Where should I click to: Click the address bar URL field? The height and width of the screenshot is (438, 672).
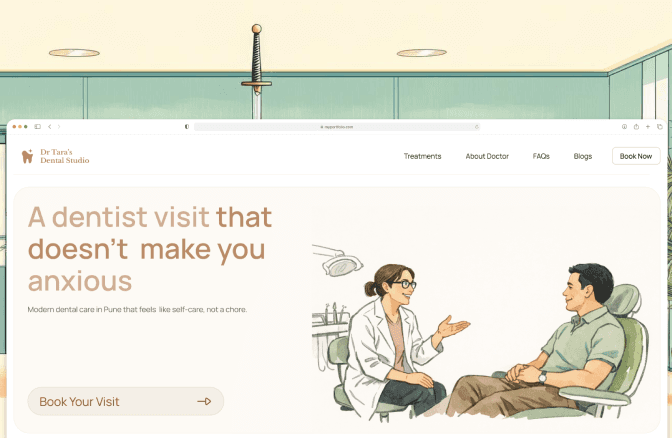(x=337, y=127)
